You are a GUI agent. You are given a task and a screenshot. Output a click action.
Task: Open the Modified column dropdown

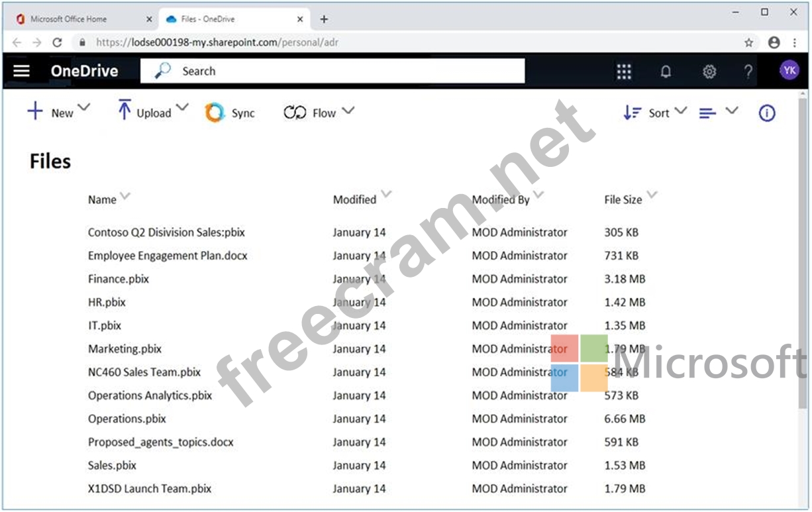coord(387,195)
